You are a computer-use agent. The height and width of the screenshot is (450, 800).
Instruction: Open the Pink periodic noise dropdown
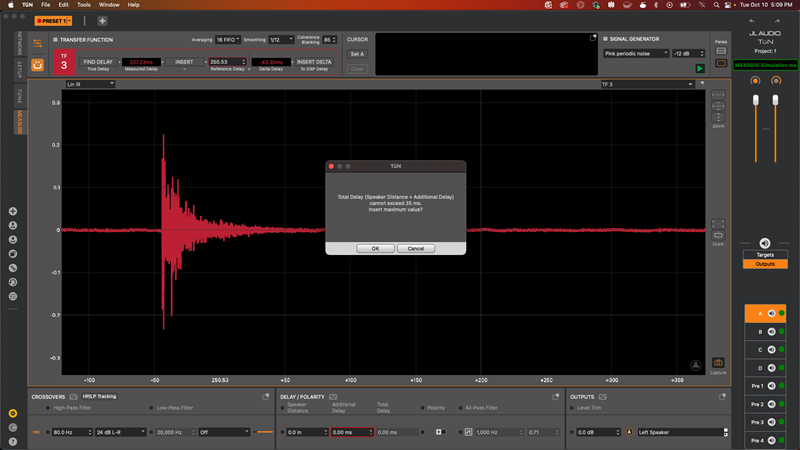coord(636,54)
